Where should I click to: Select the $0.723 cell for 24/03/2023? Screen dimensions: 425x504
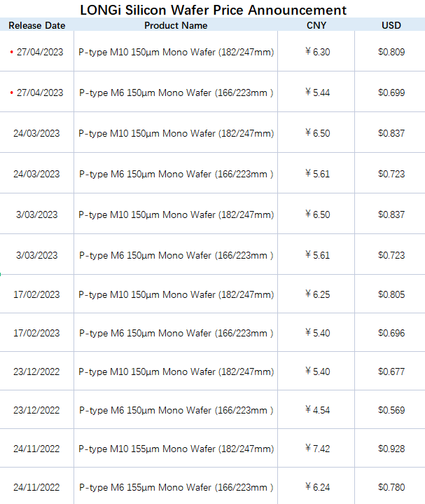click(x=391, y=174)
